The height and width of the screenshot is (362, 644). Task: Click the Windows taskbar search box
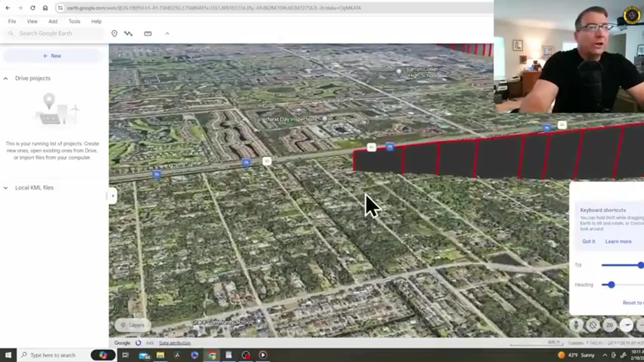click(53, 355)
